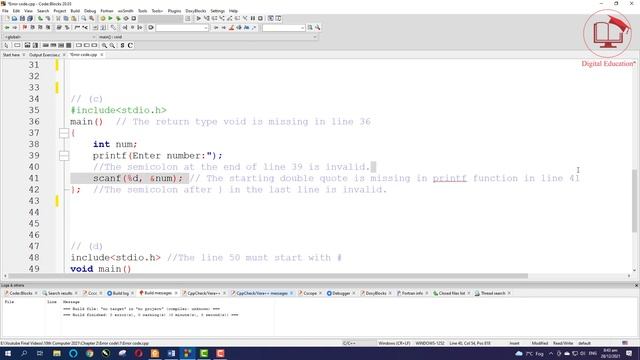
Task: Click the Build and run icon
Action: tap(118, 18)
